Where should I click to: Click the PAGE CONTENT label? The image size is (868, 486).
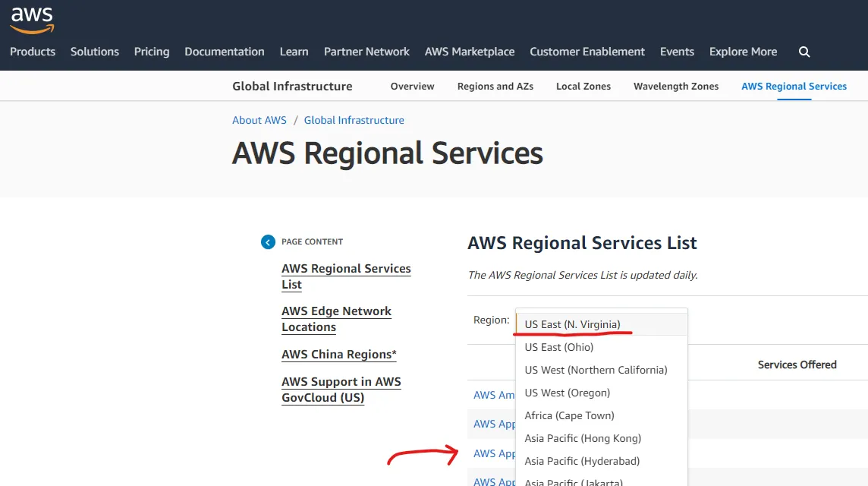click(312, 241)
